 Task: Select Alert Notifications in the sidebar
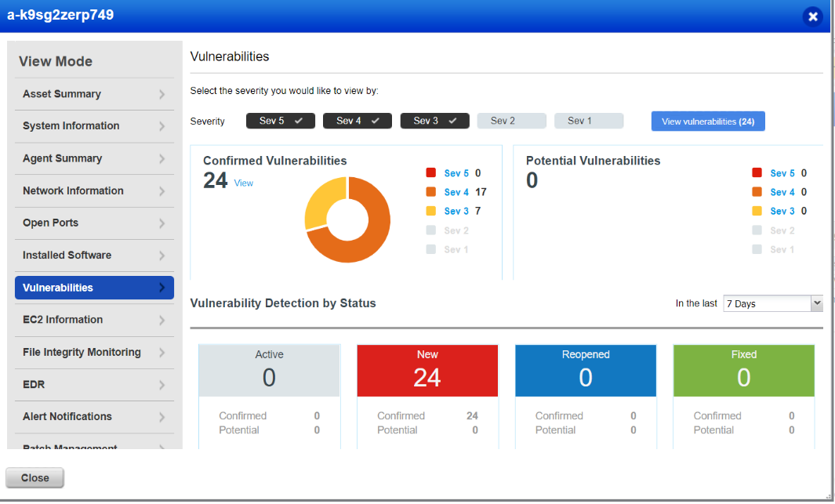(67, 416)
